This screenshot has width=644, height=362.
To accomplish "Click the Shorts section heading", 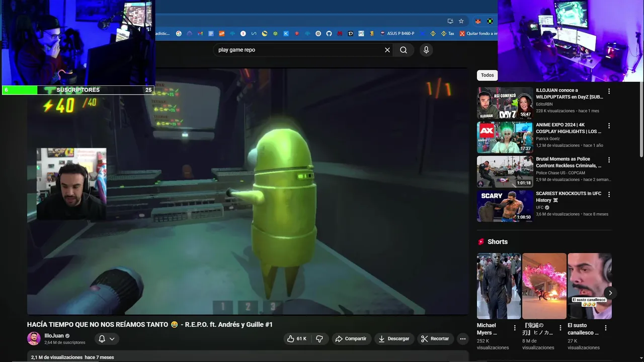I will click(498, 242).
